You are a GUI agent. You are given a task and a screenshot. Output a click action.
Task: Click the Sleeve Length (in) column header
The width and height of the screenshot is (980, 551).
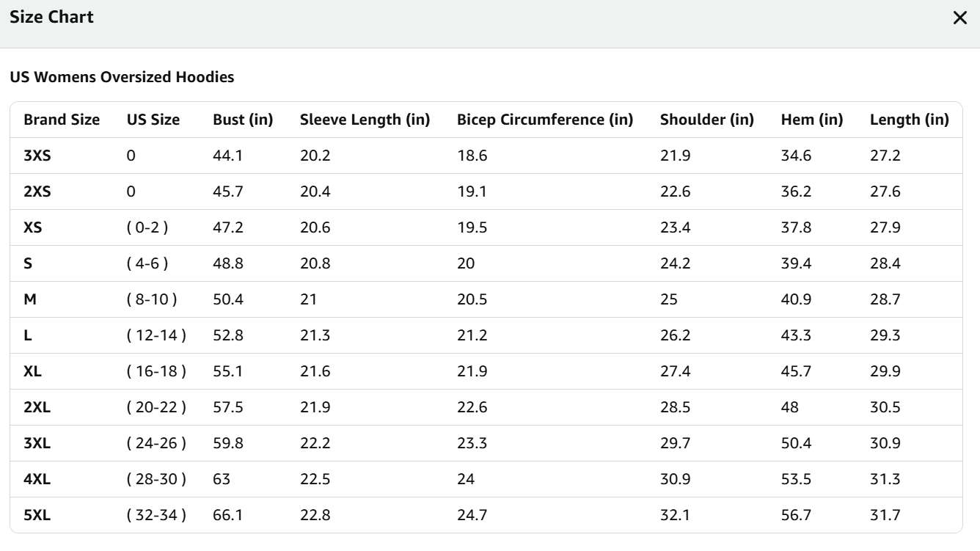click(x=365, y=120)
